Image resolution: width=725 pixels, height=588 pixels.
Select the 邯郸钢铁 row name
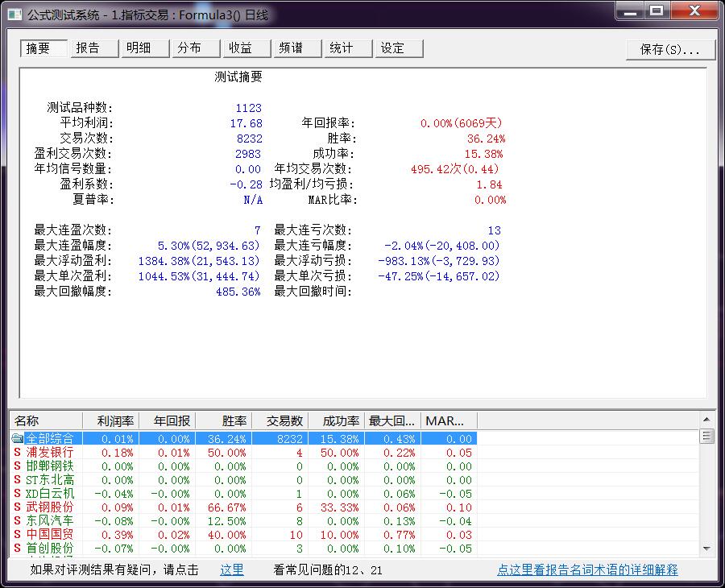tap(49, 466)
